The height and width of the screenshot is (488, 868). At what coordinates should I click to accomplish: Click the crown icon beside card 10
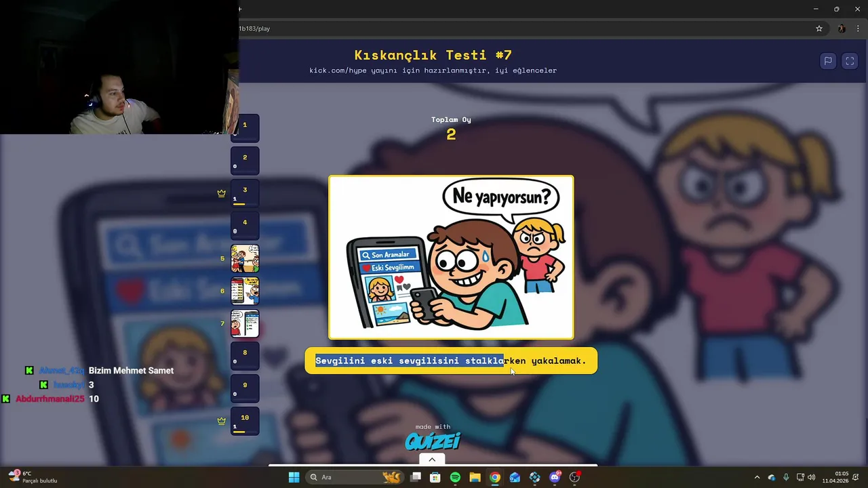(x=221, y=421)
